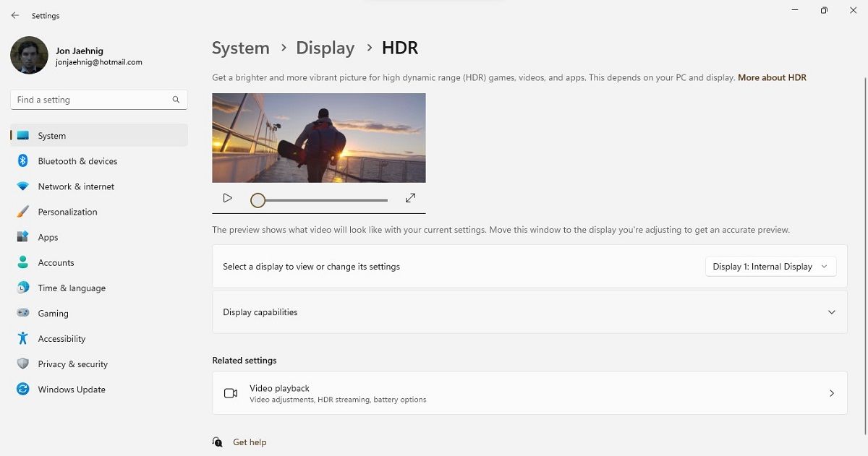Open Bluetooth & devices settings from sidebar
This screenshot has width=868, height=456.
22,160
